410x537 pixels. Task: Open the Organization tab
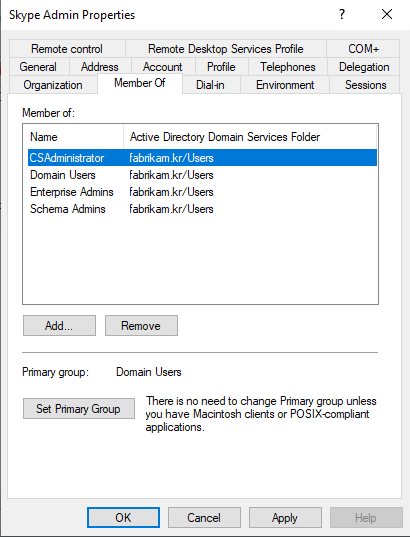pos(53,85)
